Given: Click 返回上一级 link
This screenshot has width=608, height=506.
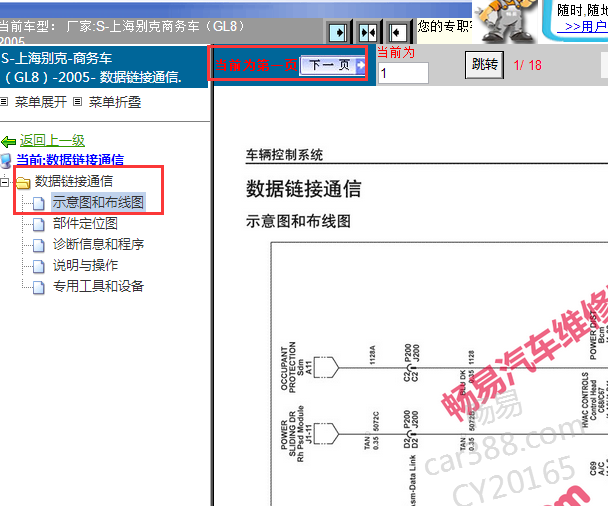Looking at the screenshot, I should click(52, 140).
